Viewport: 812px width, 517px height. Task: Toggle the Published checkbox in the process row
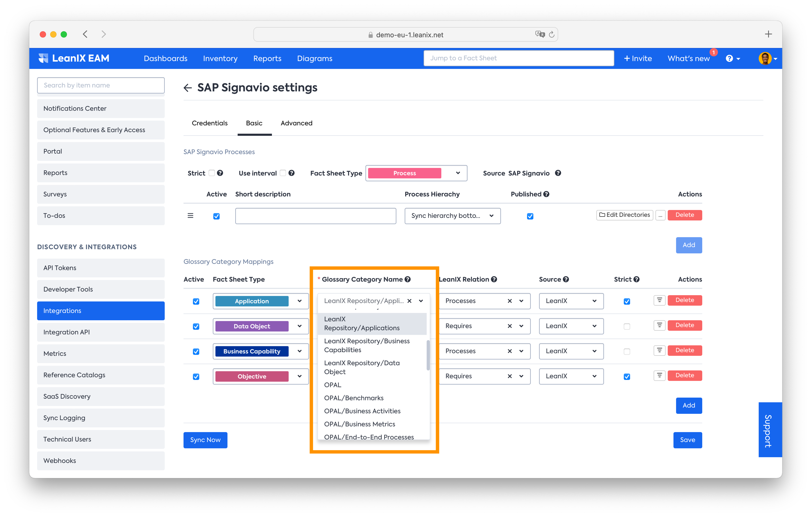tap(530, 216)
